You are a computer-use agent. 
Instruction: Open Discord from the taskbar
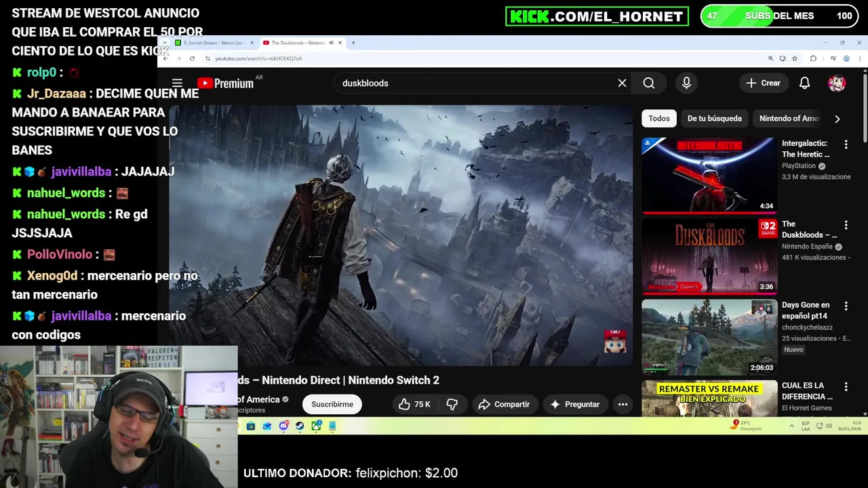(283, 426)
